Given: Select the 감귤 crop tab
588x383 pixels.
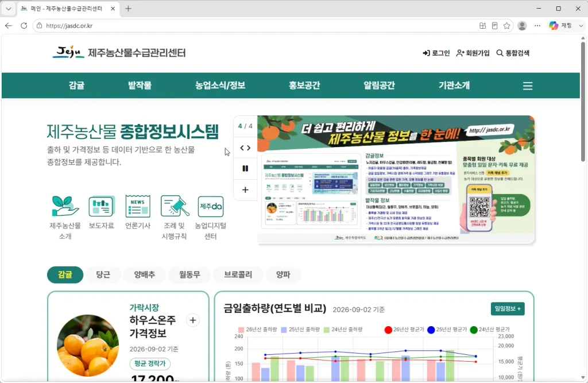Looking at the screenshot, I should tap(65, 274).
